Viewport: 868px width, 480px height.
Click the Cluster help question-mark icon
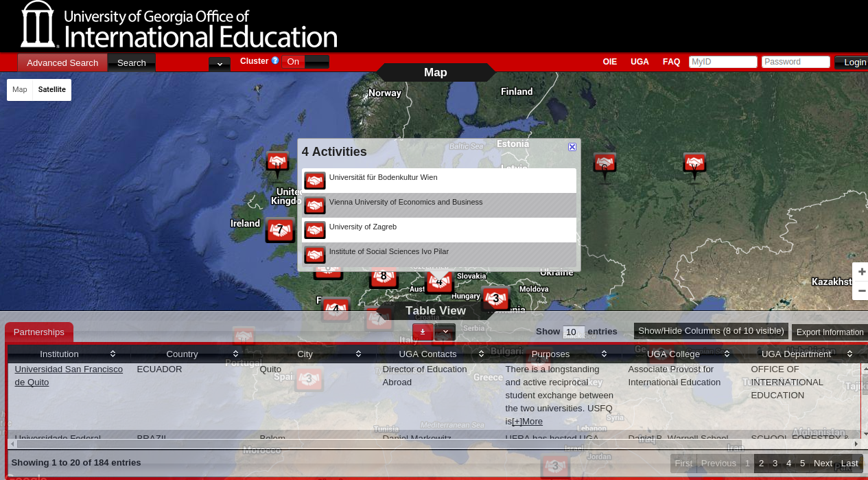pyautogui.click(x=275, y=60)
